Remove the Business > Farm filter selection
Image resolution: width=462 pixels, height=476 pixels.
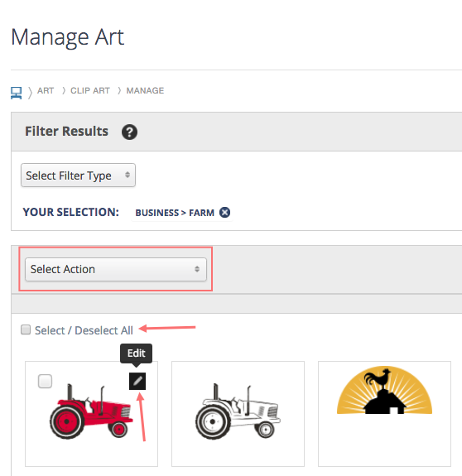pos(224,212)
